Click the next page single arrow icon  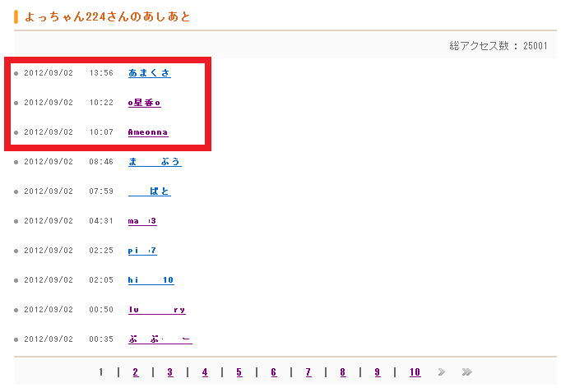442,372
